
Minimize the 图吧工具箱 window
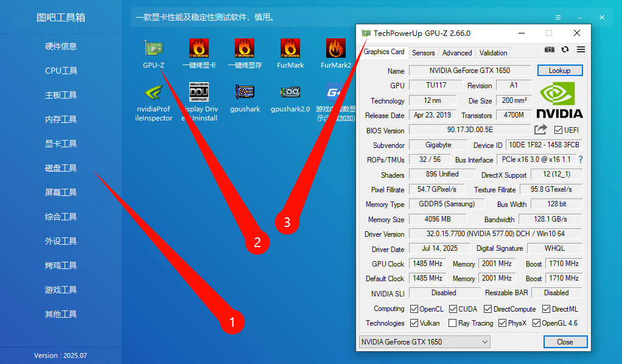[580, 18]
